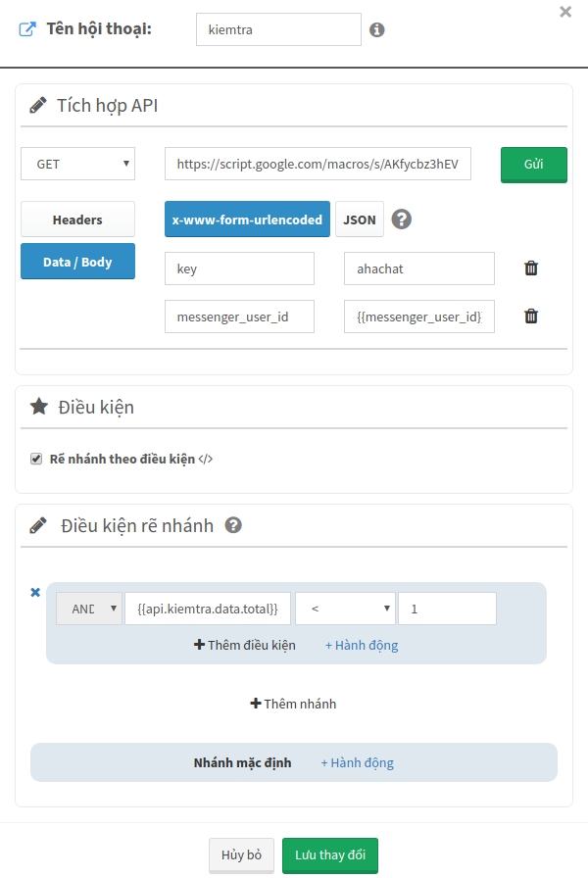Click the API URL input field
The height and width of the screenshot is (878, 588).
[318, 165]
